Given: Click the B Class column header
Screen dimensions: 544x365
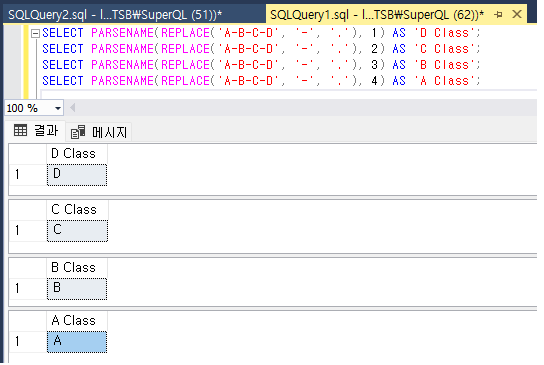Looking at the screenshot, I should click(77, 268).
